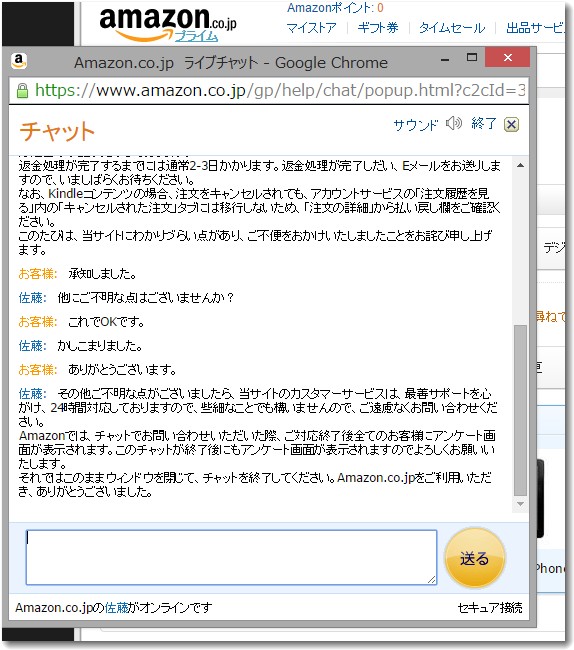
Task: Click the message 他にご不明な点はございませんか？
Action: coord(146,298)
